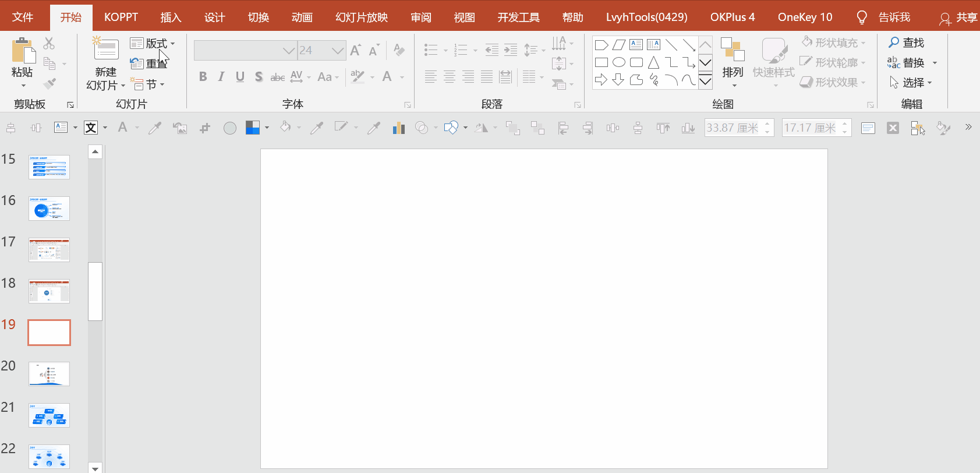Expand the shapes gallery more button

tap(705, 81)
